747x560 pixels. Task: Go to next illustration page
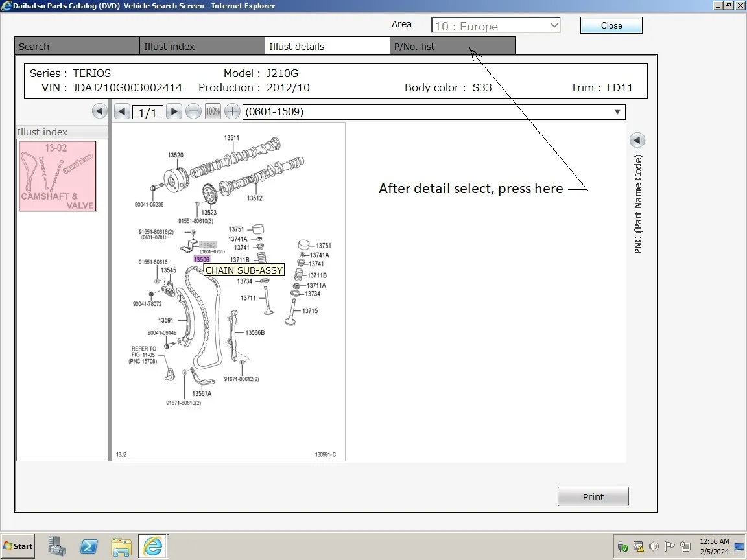pyautogui.click(x=174, y=111)
